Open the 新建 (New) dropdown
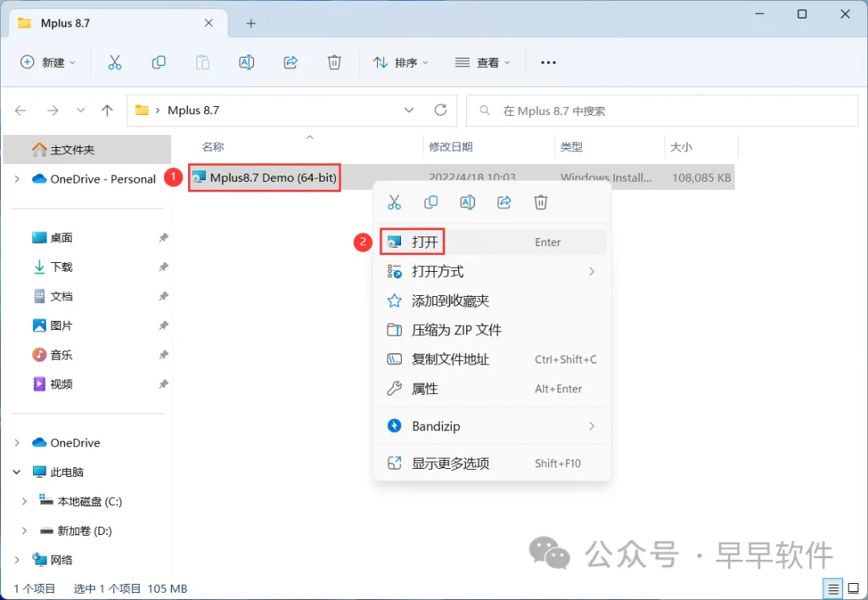Viewport: 868px width, 600px height. pos(47,63)
